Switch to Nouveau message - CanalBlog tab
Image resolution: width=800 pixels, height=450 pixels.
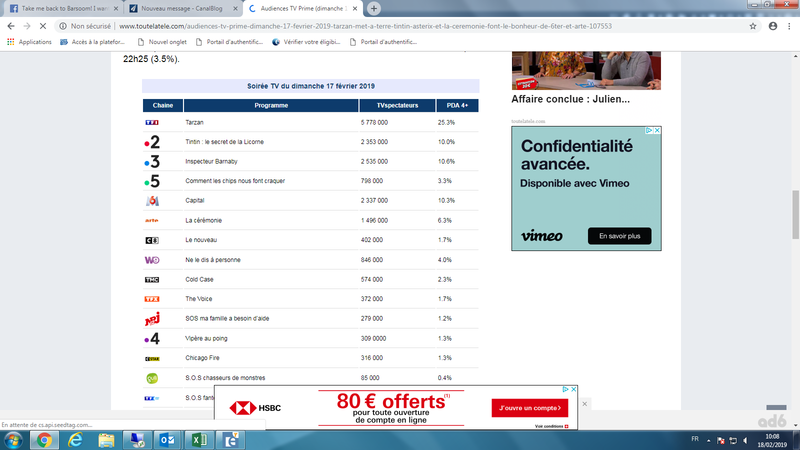[x=183, y=9]
